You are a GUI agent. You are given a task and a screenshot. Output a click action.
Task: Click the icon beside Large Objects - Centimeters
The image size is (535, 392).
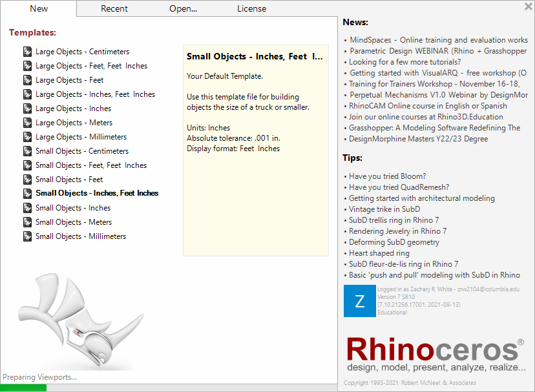[27, 52]
